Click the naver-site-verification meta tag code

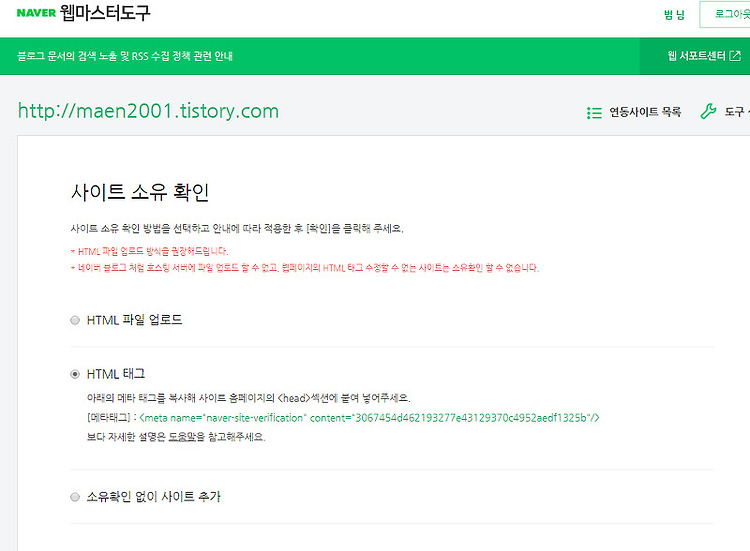tap(369, 418)
